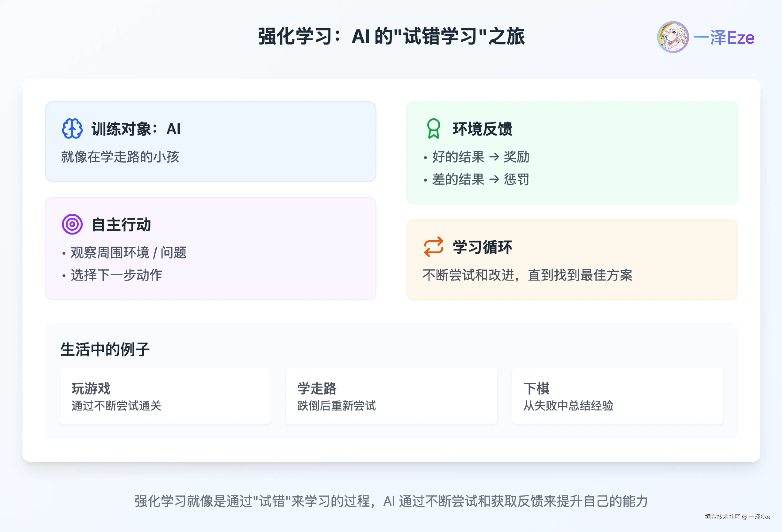Click the 好的结果 → 奖励 bullet
Viewport: 782px width, 532px height.
click(x=480, y=157)
